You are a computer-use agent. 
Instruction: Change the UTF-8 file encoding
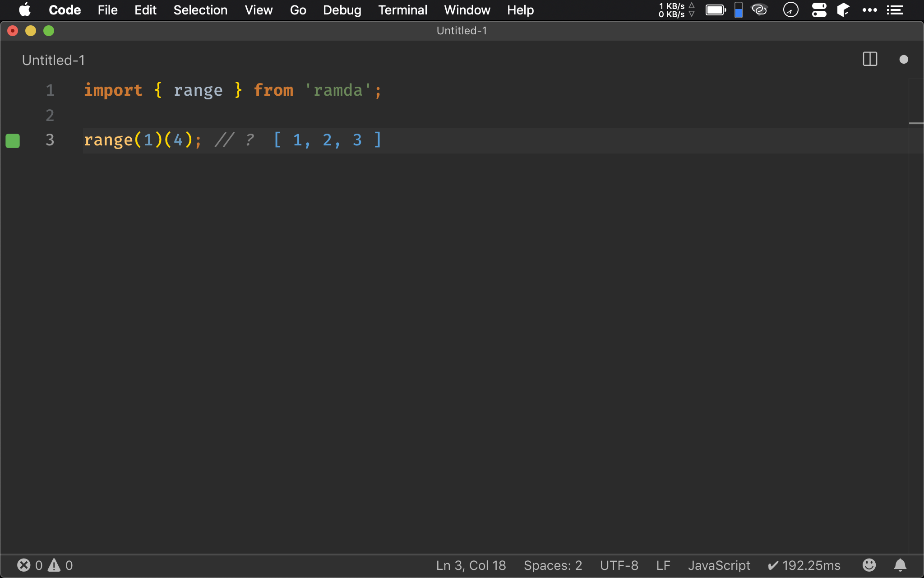tap(619, 565)
